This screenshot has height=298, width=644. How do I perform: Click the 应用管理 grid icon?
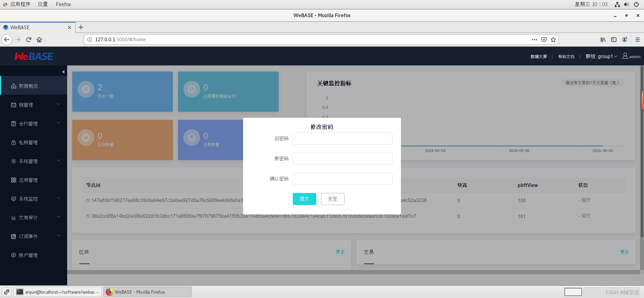(13, 180)
